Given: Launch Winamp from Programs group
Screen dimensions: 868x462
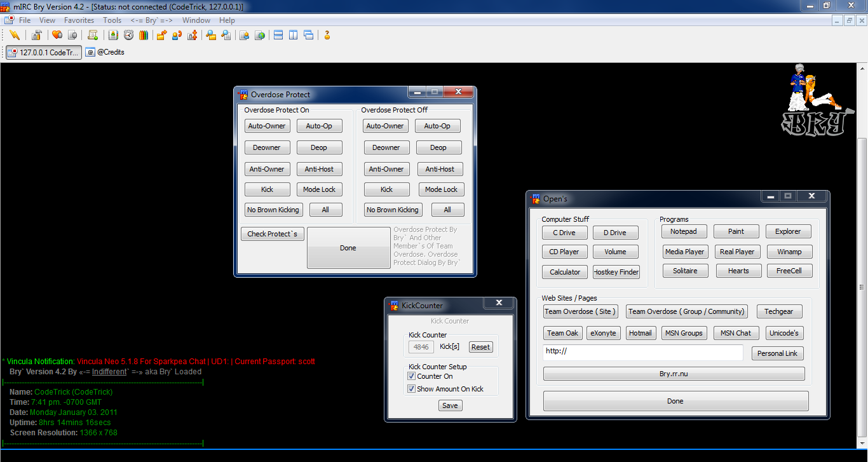Looking at the screenshot, I should pos(789,252).
